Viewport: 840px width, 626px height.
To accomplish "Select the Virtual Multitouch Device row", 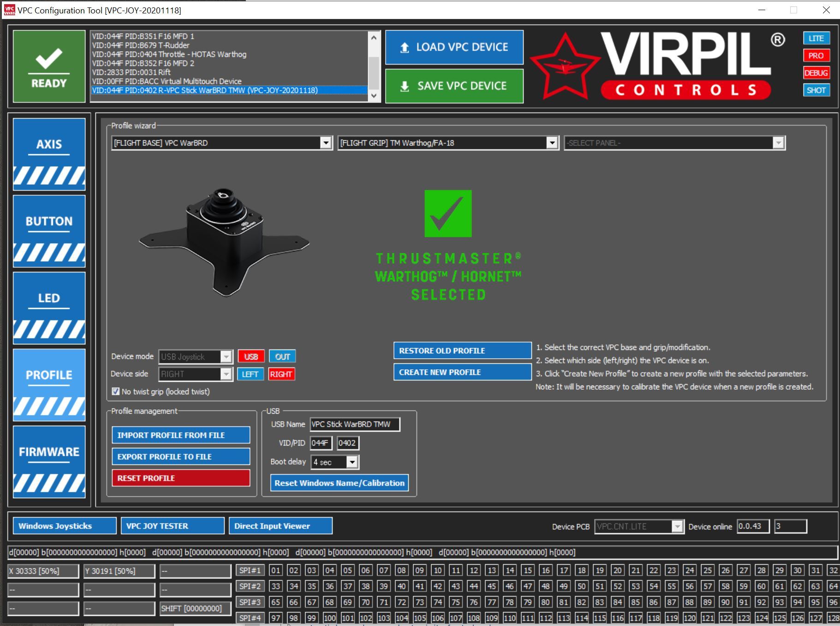I will (229, 81).
